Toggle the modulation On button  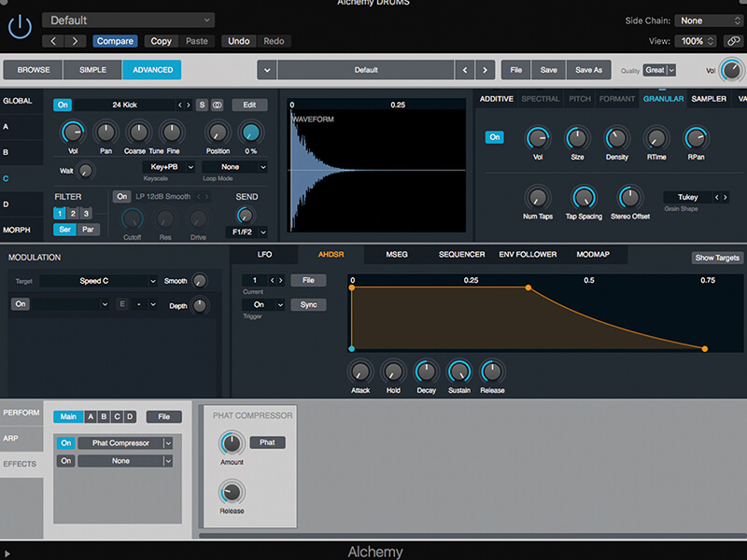click(x=21, y=304)
